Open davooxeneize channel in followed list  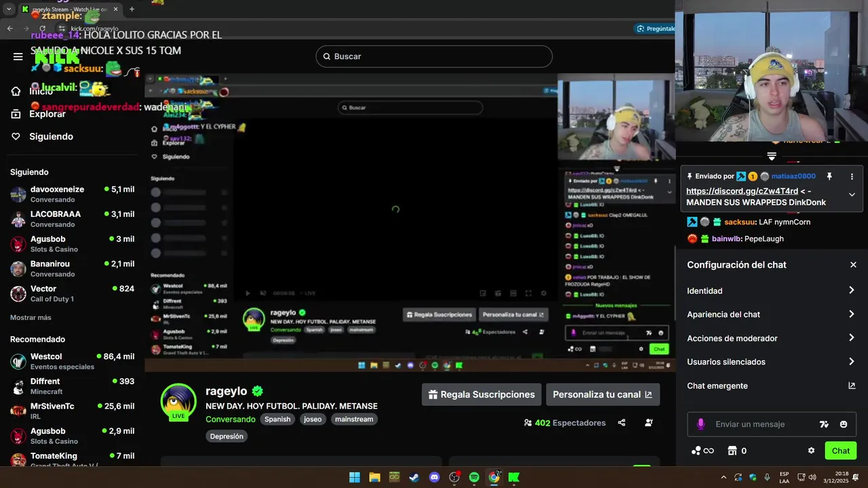click(72, 195)
